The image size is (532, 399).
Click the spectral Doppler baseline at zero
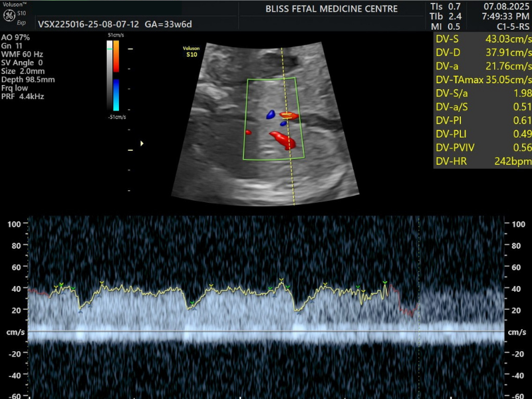pos(266,331)
